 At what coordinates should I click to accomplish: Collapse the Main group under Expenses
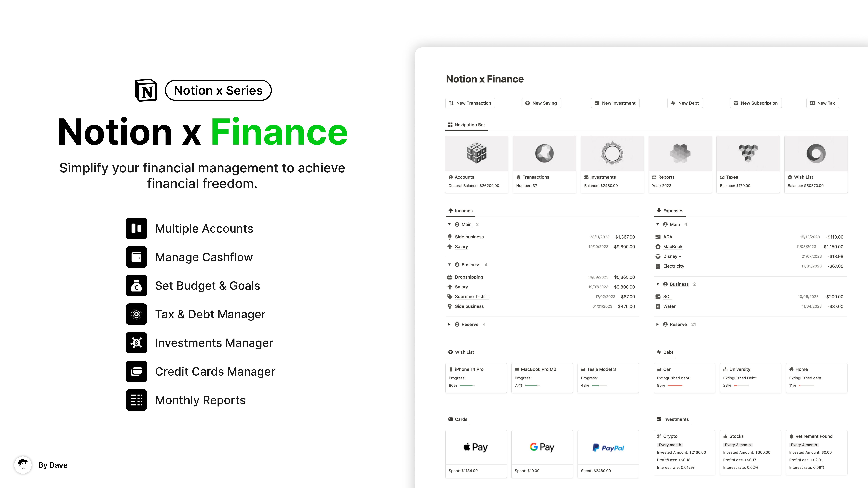(657, 224)
